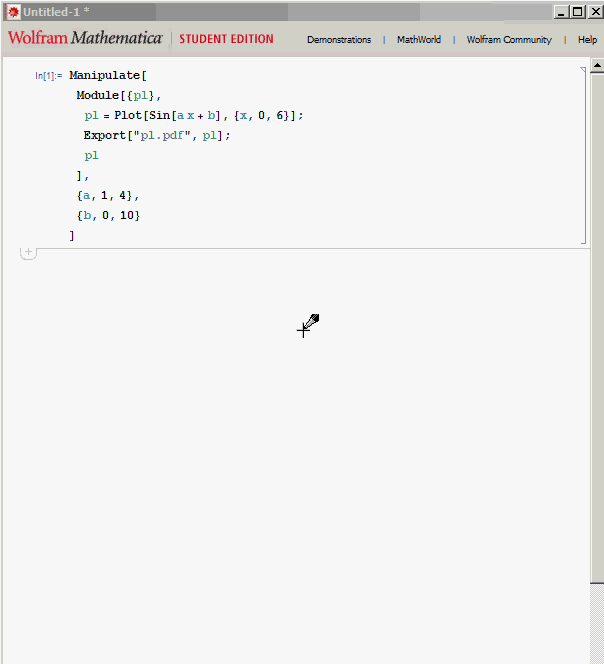The image size is (604, 664).
Task: Click the Mathematica spikey title bar icon
Action: (x=13, y=12)
